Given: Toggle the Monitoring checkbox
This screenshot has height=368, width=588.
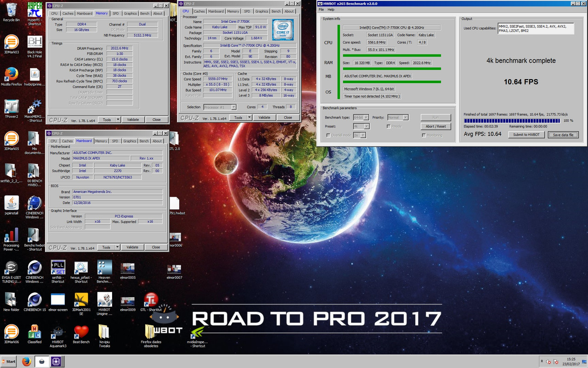Looking at the screenshot, I should pyautogui.click(x=424, y=135).
